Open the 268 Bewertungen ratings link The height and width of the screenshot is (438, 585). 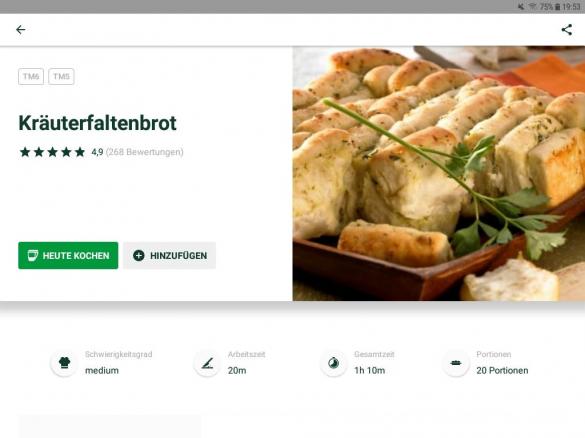tap(145, 152)
